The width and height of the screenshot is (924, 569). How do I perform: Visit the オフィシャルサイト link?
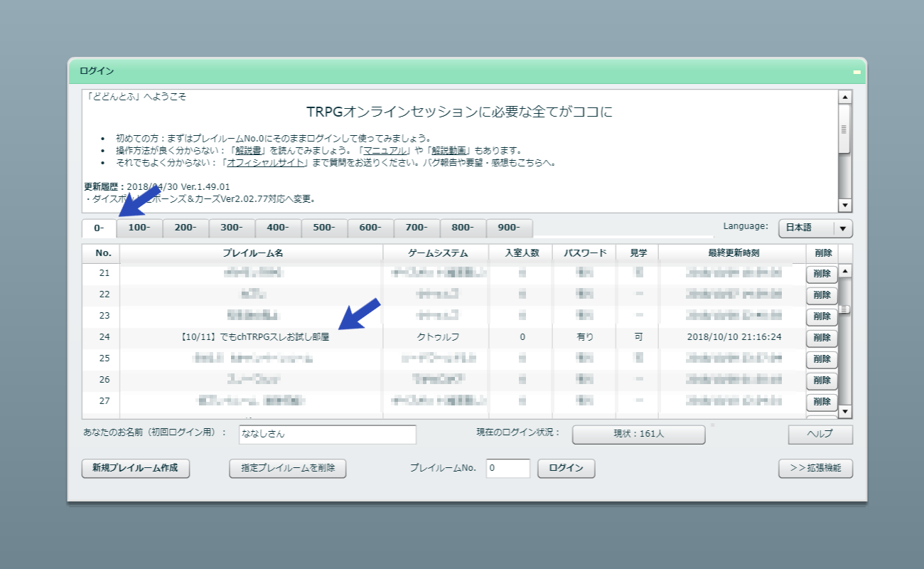pos(267,163)
